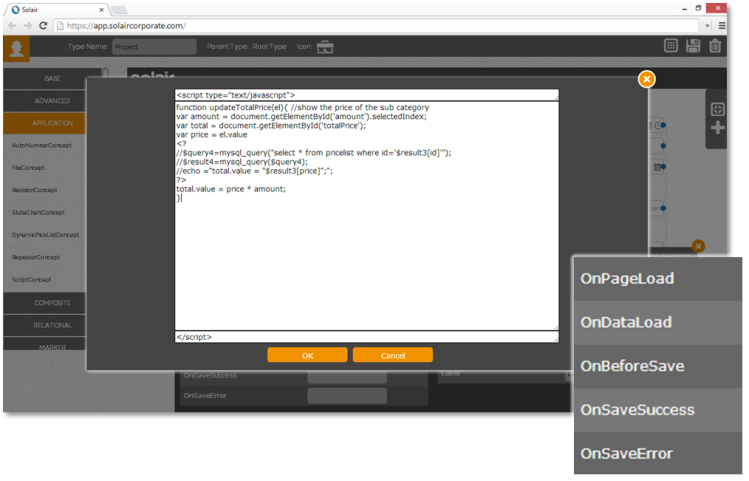This screenshot has width=749, height=481.
Task: Reload the page with refresh icon
Action: pos(43,26)
